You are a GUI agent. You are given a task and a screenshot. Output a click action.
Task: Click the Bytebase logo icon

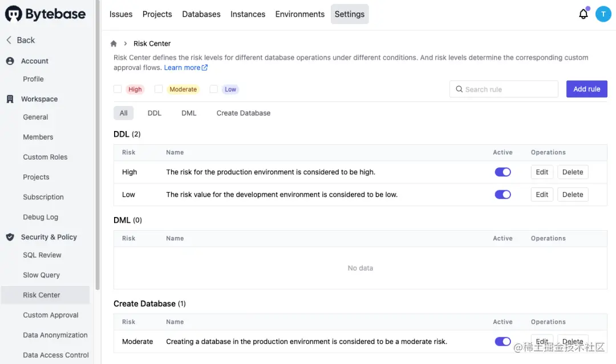coord(14,14)
